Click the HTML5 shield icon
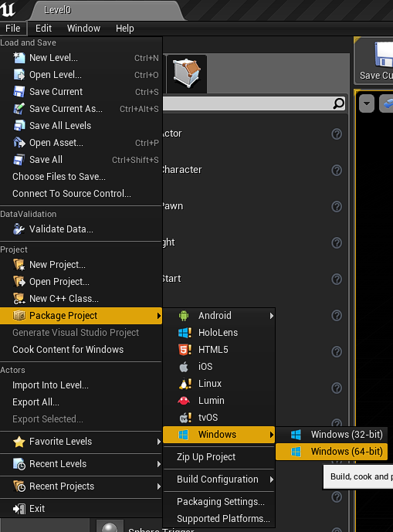The width and height of the screenshot is (393, 532). pyautogui.click(x=185, y=350)
